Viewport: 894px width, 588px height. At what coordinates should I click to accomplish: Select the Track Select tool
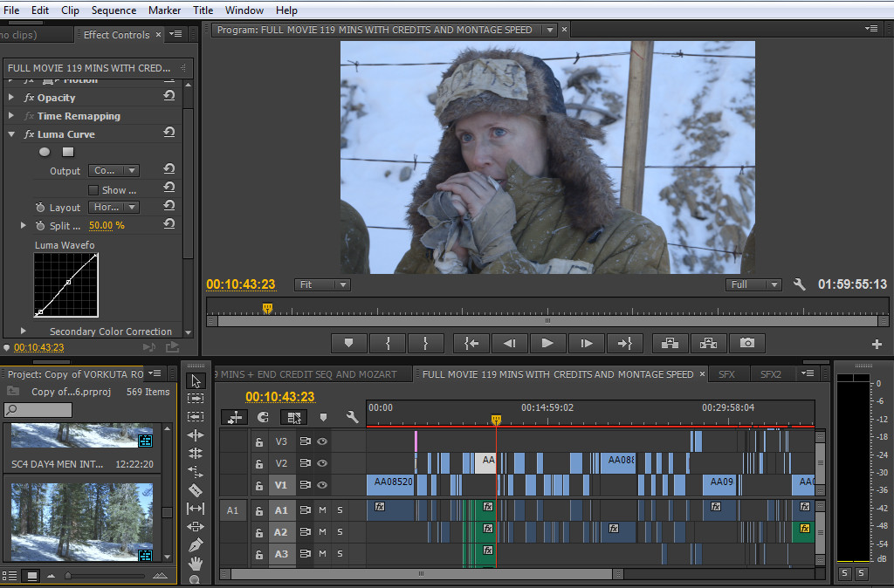(196, 399)
